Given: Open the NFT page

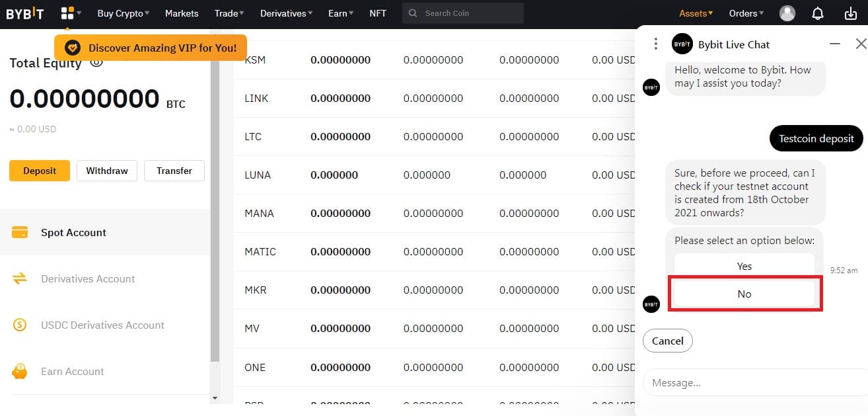Looking at the screenshot, I should coord(378,13).
